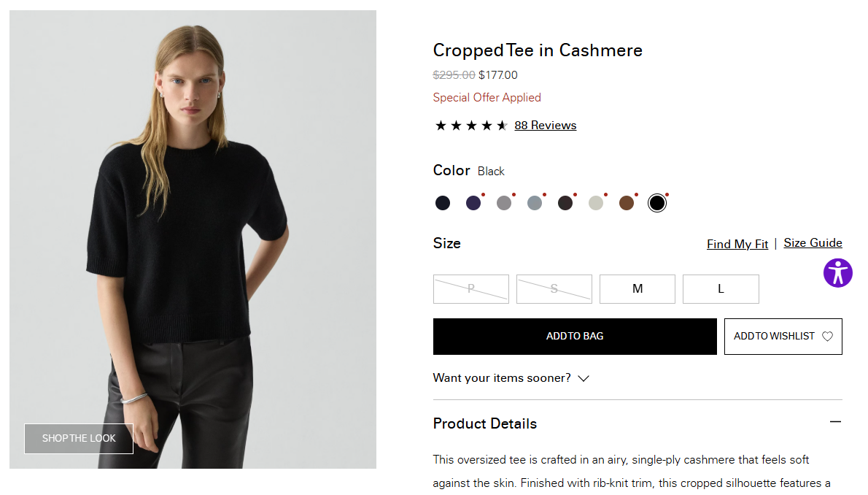Collapse Product Details with minus icon

(x=835, y=422)
